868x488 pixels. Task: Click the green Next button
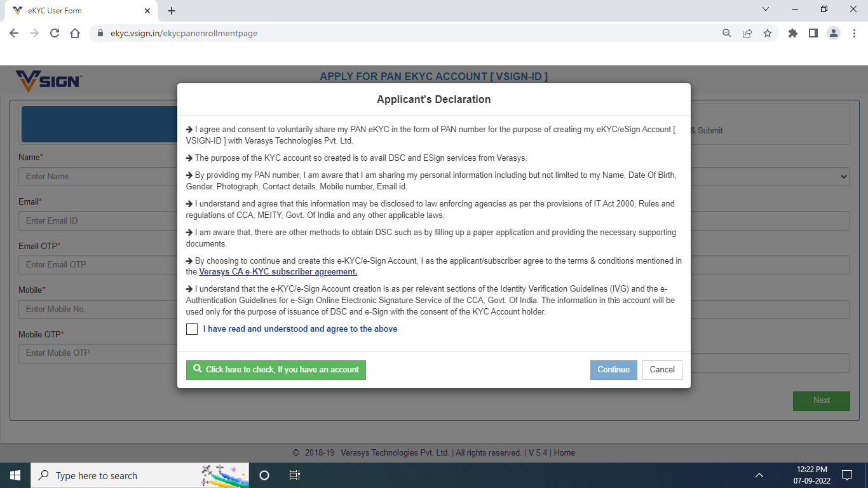[822, 401]
